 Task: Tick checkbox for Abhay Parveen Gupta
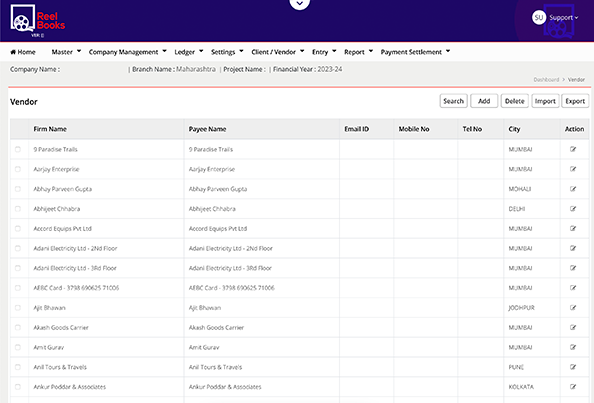pos(18,189)
